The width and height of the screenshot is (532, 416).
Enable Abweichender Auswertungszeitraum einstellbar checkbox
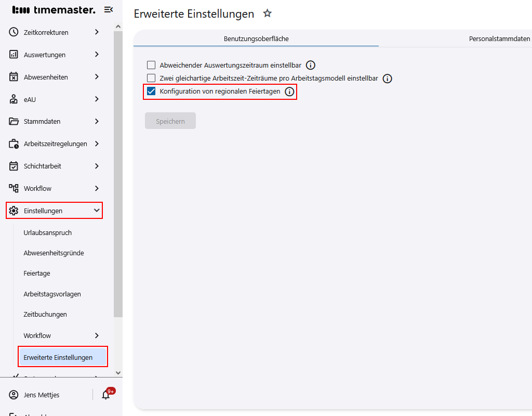point(151,66)
